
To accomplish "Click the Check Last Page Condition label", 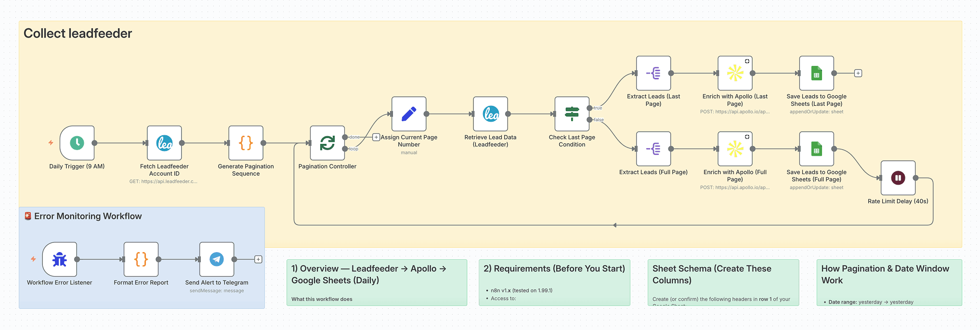I will coord(572,141).
